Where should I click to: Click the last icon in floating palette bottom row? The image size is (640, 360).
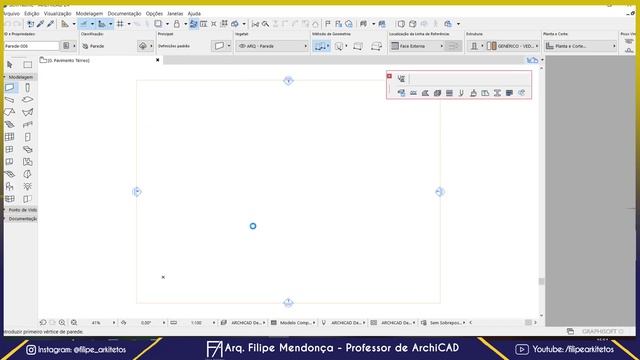pyautogui.click(x=521, y=93)
